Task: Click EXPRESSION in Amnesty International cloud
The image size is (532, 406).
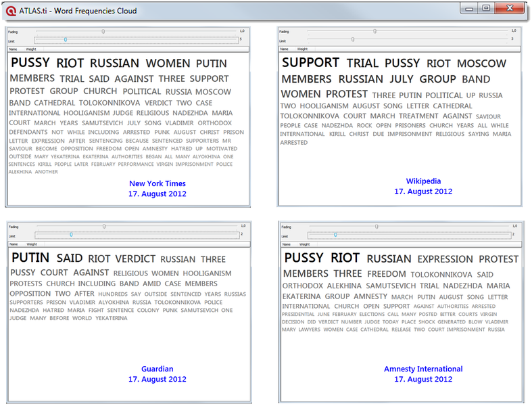Action: tap(445, 259)
